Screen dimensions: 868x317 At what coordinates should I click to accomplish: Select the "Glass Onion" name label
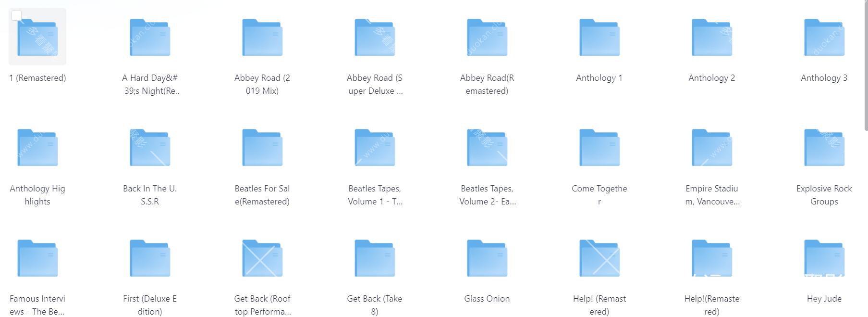coord(487,299)
